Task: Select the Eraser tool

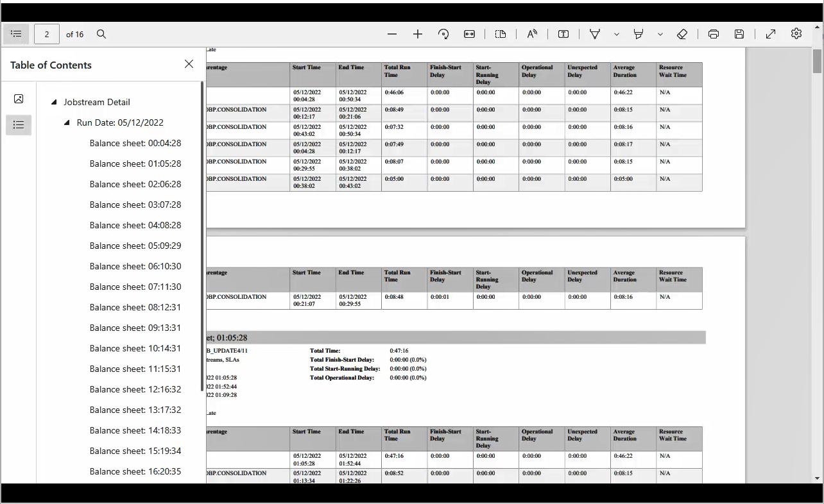Action: 682,34
